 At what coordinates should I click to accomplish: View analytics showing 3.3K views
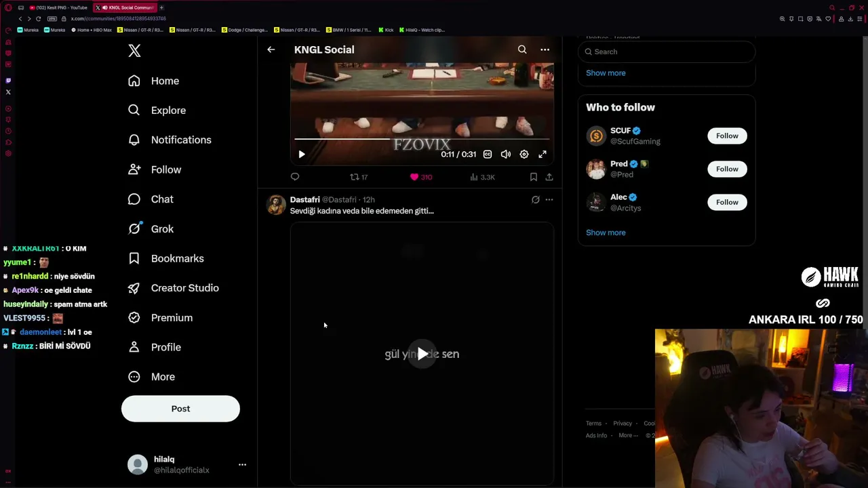(x=482, y=177)
